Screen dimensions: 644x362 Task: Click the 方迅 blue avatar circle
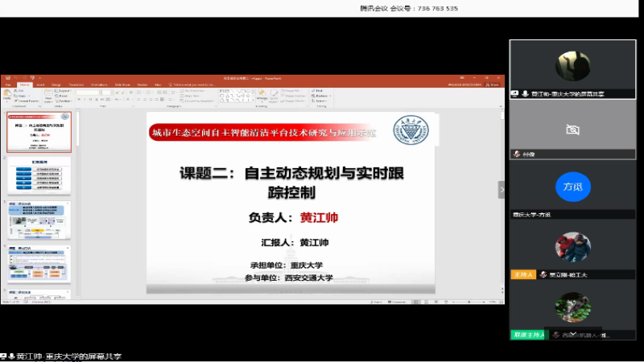pyautogui.click(x=572, y=187)
